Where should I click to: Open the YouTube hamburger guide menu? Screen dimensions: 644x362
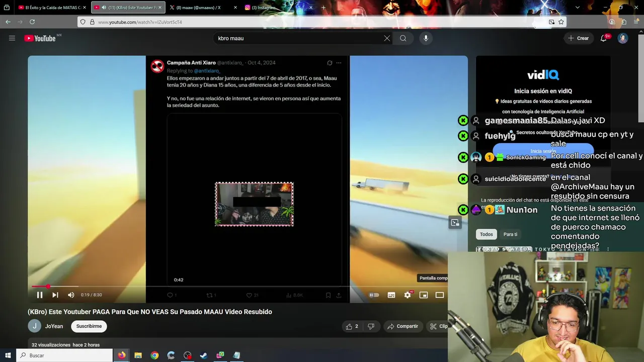click(x=12, y=38)
